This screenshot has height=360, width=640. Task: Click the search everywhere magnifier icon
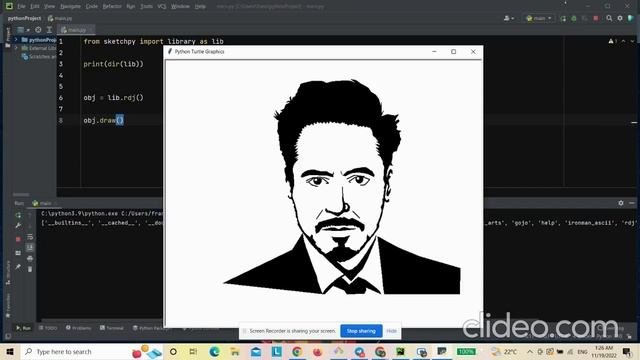(609, 18)
